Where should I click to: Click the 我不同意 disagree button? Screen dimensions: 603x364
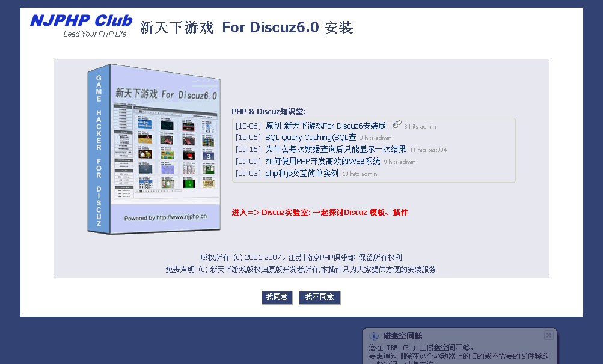click(x=320, y=297)
